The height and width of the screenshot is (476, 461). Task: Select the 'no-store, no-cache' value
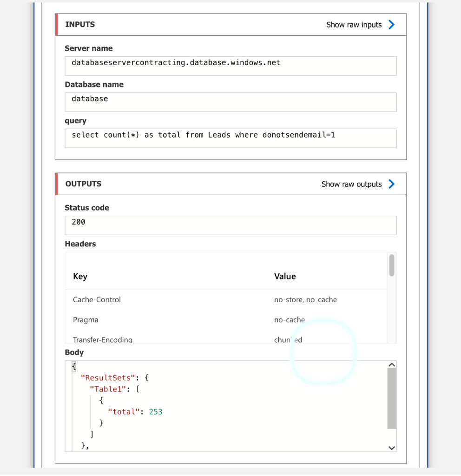click(305, 300)
